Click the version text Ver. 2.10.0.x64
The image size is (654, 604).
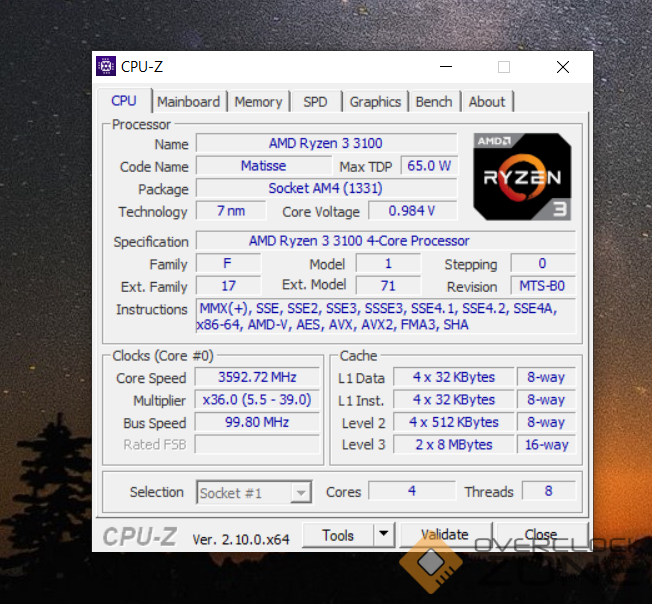(x=241, y=539)
